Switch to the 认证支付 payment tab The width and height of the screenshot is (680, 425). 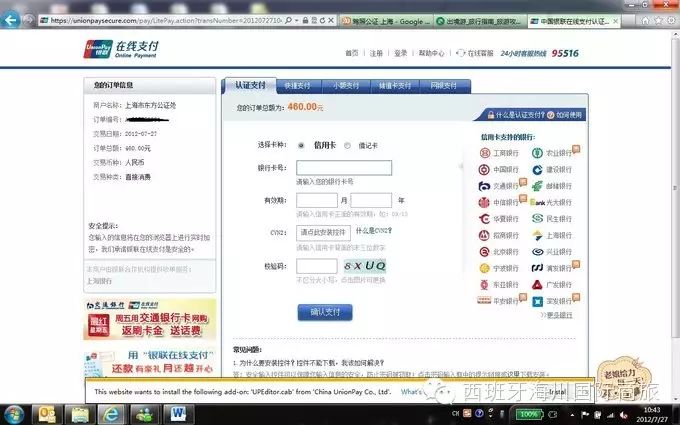coord(250,85)
